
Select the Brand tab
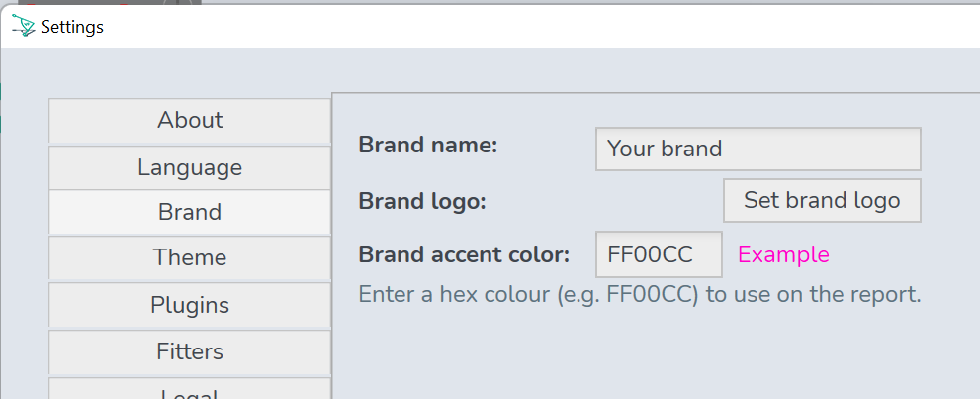190,212
